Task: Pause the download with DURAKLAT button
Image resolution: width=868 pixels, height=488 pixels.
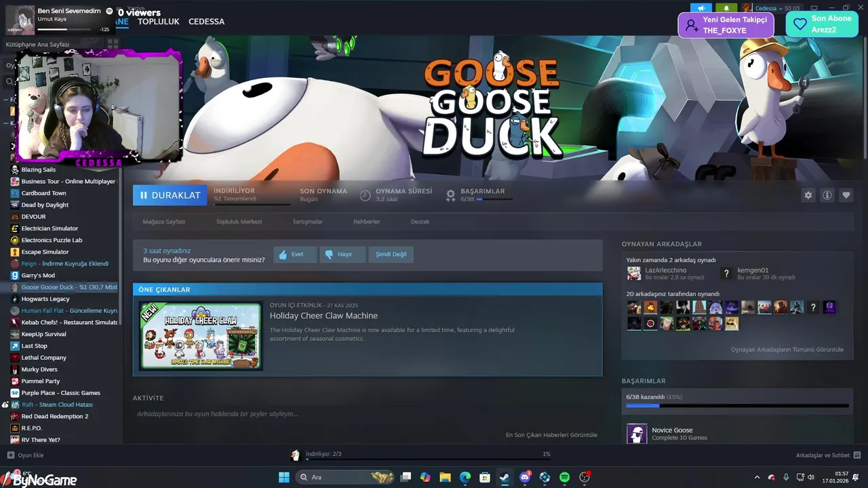Action: pyautogui.click(x=170, y=195)
